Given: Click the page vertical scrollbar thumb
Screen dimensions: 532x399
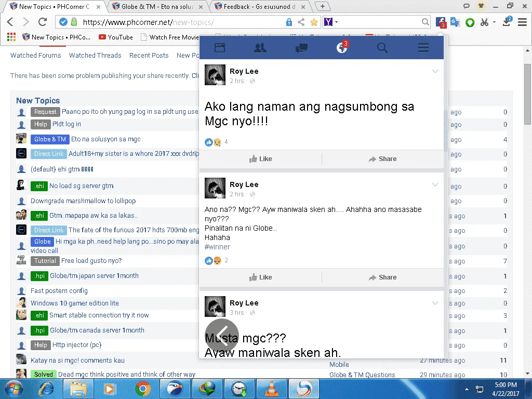Looking at the screenshot, I should (527, 94).
